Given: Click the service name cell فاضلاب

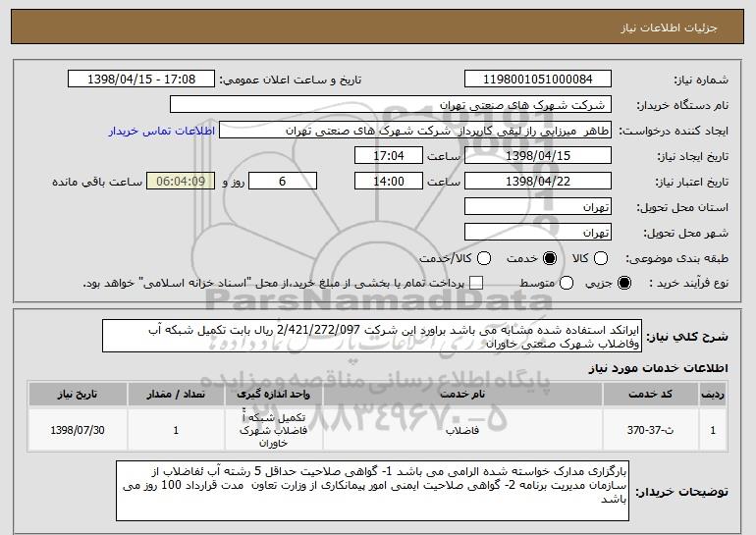Looking at the screenshot, I should click(462, 430).
